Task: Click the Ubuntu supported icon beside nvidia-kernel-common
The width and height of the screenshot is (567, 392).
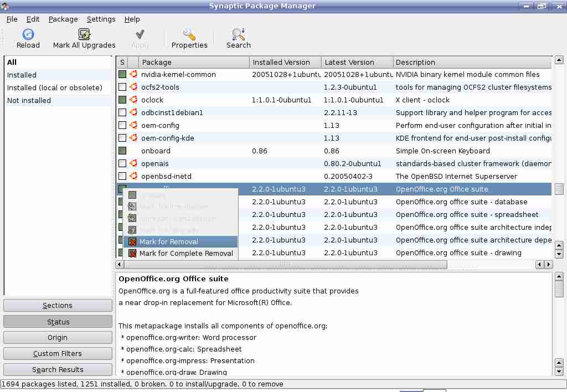Action: pyautogui.click(x=133, y=74)
